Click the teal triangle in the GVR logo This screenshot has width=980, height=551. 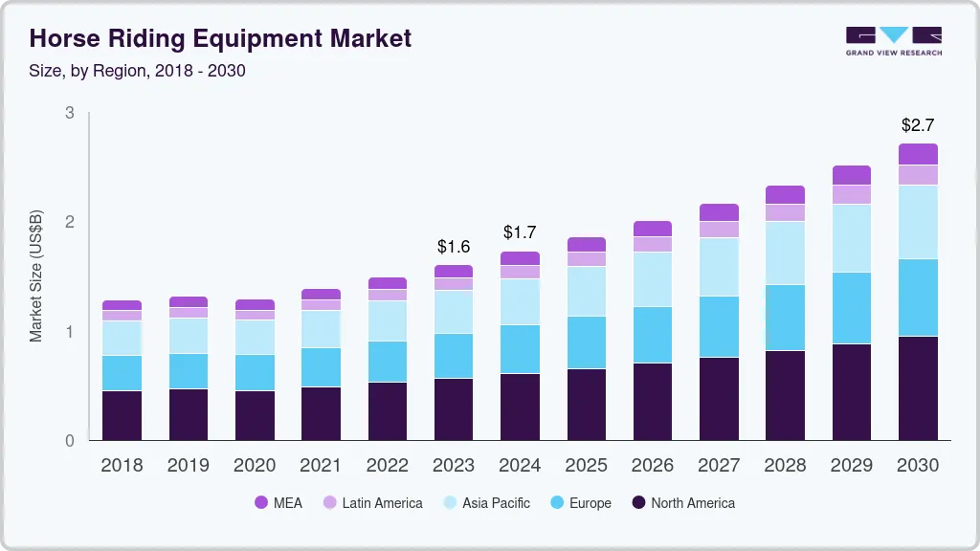pos(892,33)
